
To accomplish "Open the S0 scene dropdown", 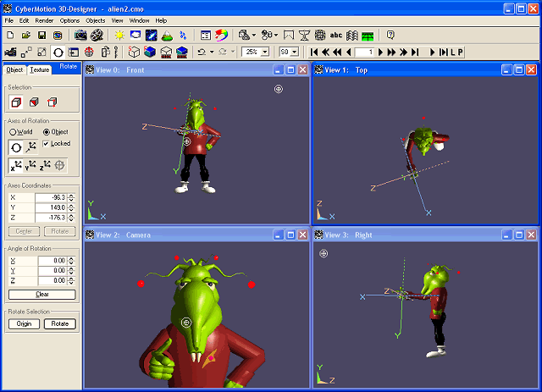I will tap(295, 52).
